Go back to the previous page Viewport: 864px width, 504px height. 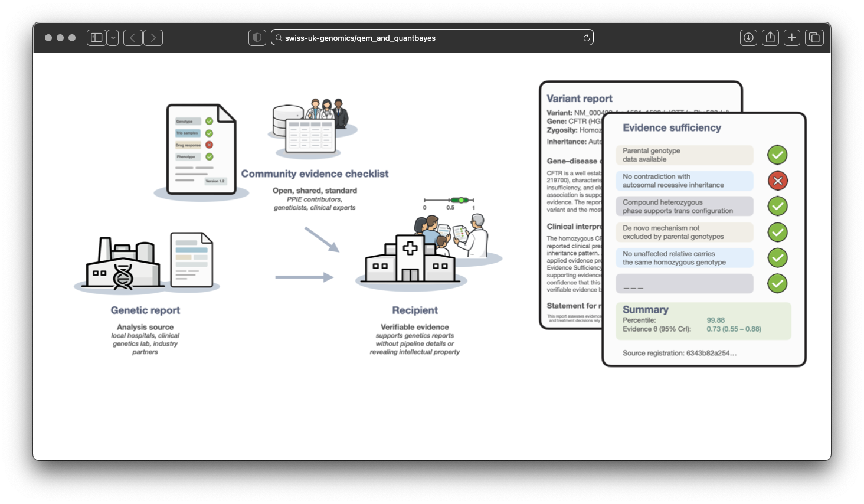tap(133, 38)
